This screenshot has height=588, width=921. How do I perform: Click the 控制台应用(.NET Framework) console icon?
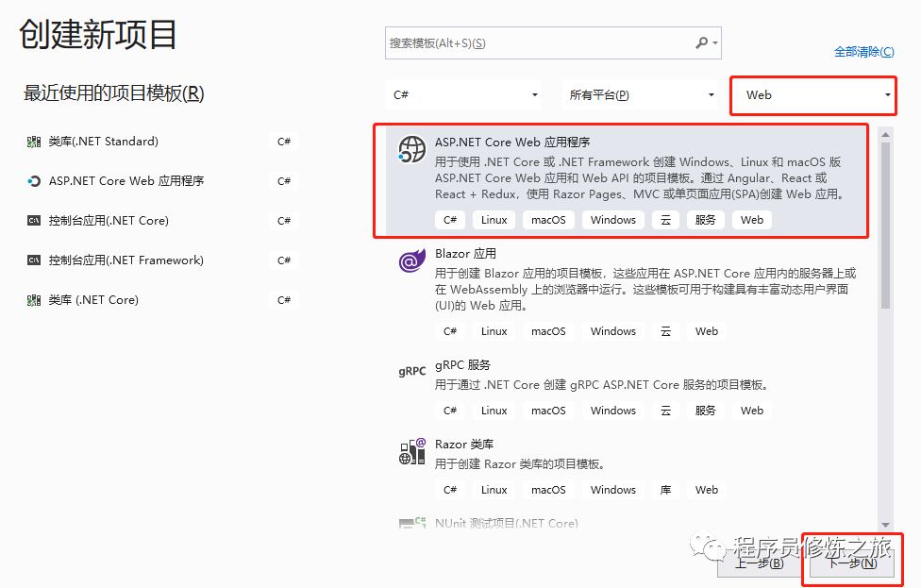pyautogui.click(x=34, y=260)
